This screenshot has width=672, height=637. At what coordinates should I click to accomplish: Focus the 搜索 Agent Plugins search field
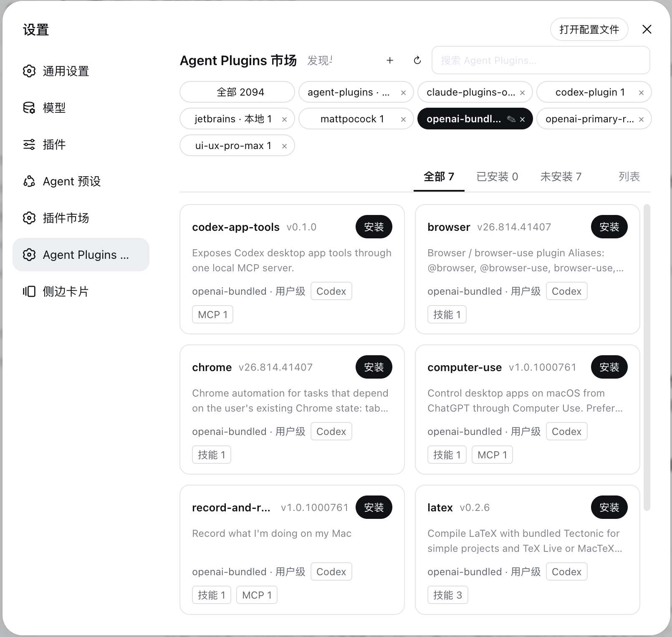tap(541, 61)
